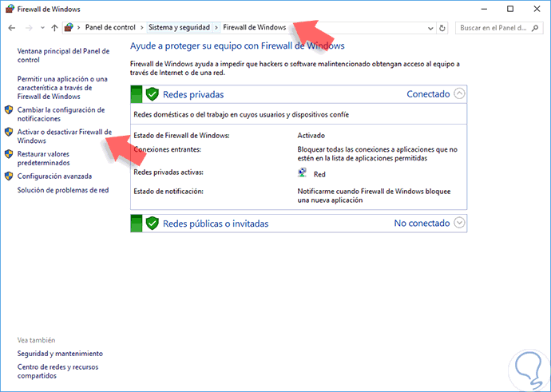Open 'Permitir una aplicación o una característica'
The height and width of the screenshot is (392, 551).
62,88
